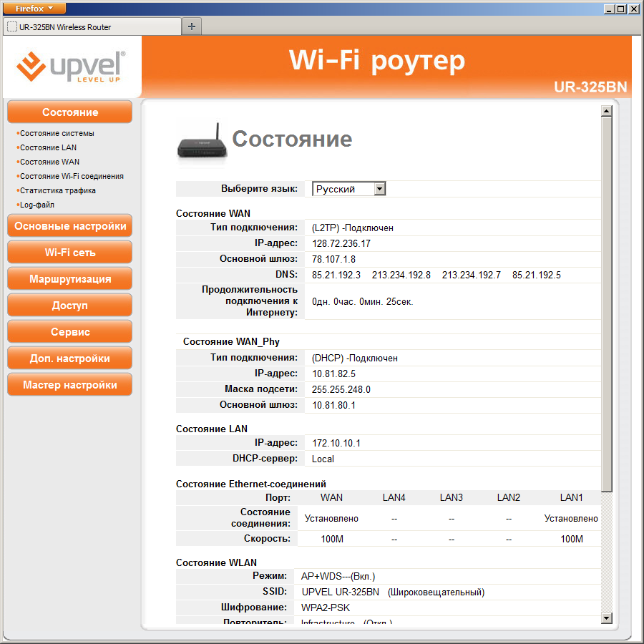Click subnet mask 255.255.248.0
This screenshot has height=644, width=644.
pyautogui.click(x=341, y=389)
